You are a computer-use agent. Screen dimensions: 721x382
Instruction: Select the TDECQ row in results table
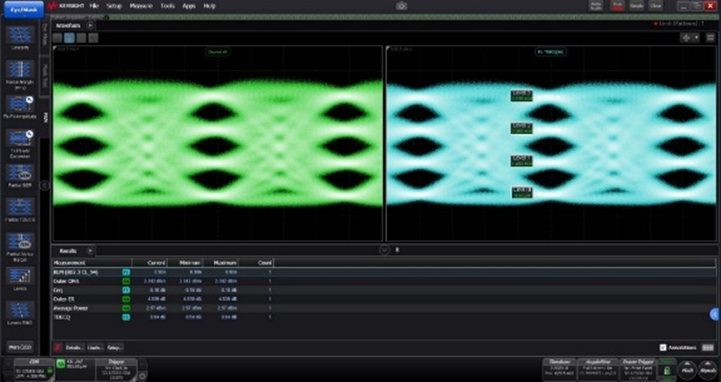pyautogui.click(x=384, y=317)
